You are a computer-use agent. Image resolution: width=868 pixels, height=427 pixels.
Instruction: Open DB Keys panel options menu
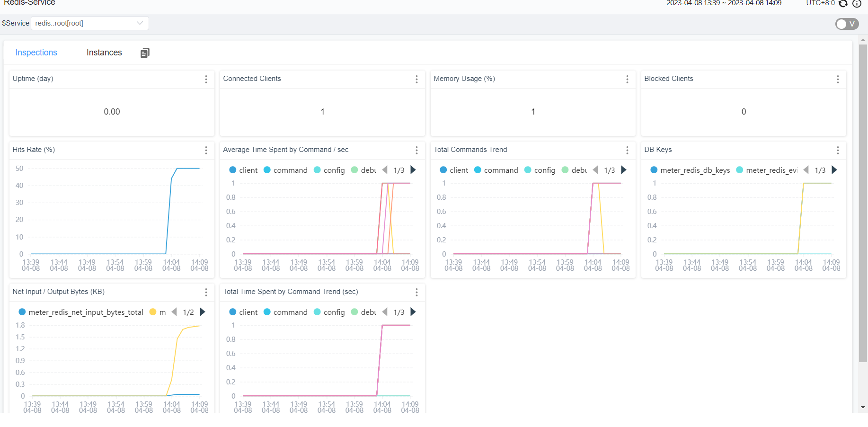tap(838, 150)
